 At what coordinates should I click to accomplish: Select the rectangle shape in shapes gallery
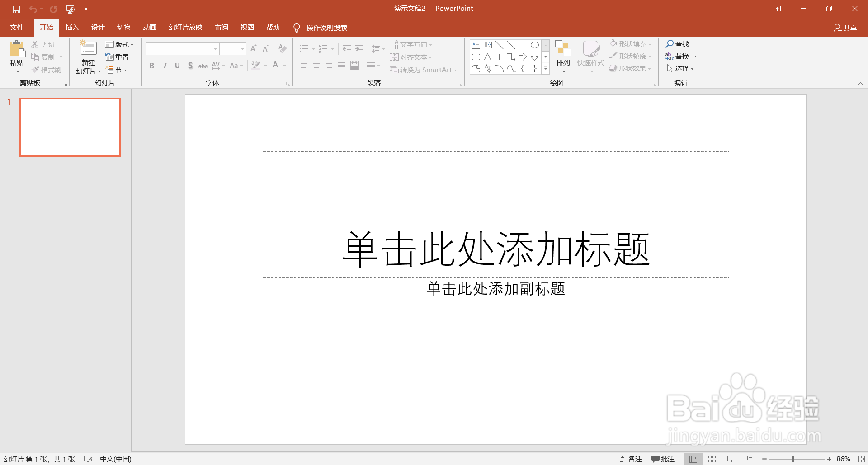pos(523,45)
